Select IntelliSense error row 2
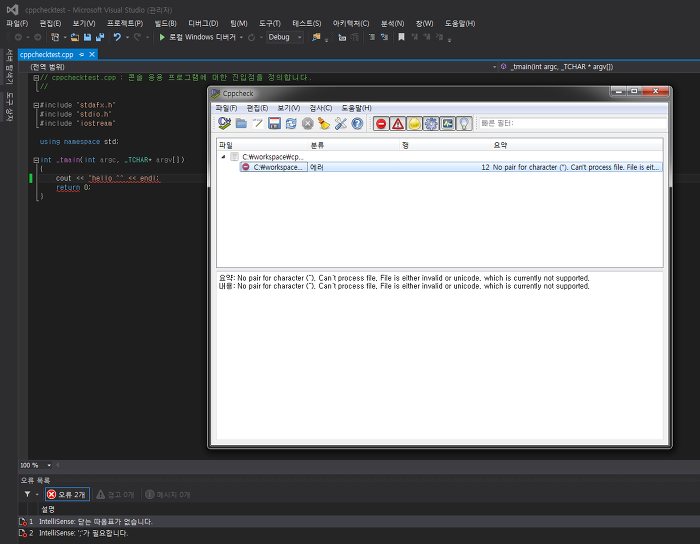The image size is (700, 544). click(x=359, y=533)
